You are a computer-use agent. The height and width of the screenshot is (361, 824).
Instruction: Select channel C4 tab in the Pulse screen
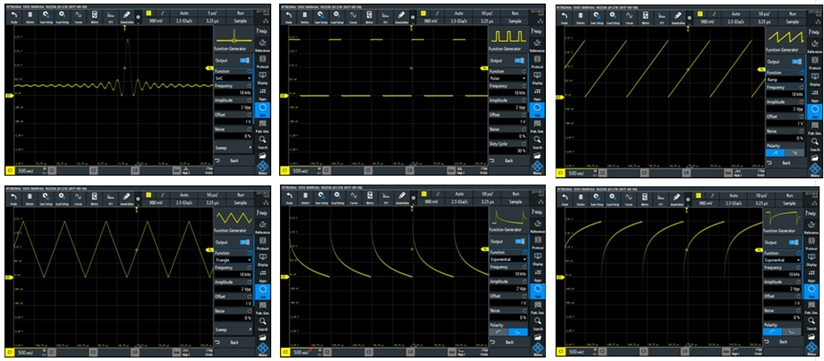[409, 170]
